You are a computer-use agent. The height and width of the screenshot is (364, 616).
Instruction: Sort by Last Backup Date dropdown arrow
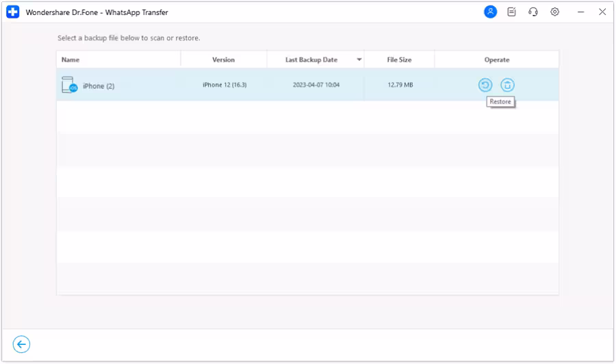359,60
